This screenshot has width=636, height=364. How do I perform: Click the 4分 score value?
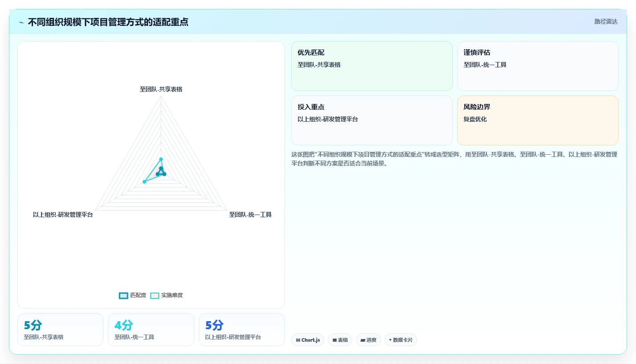124,325
